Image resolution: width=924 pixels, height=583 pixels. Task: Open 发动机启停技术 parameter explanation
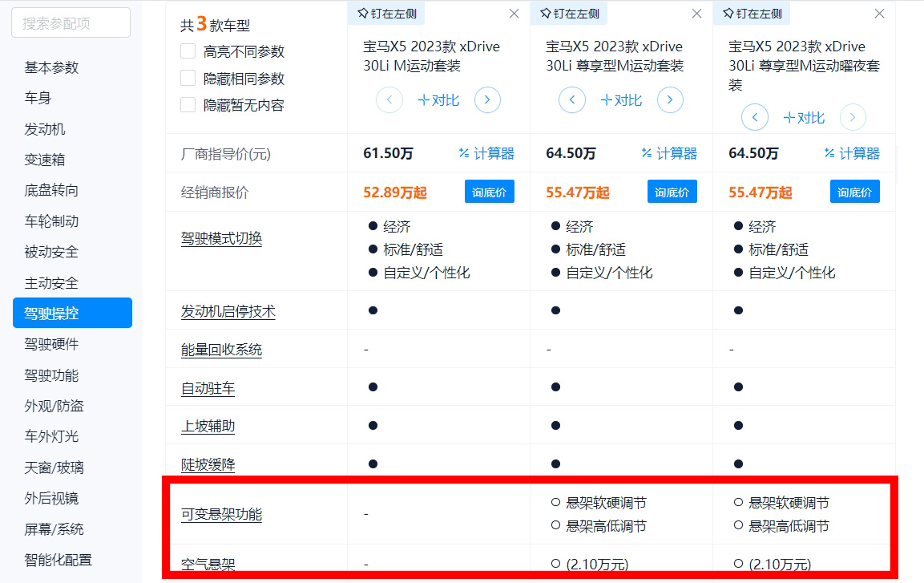click(x=228, y=311)
